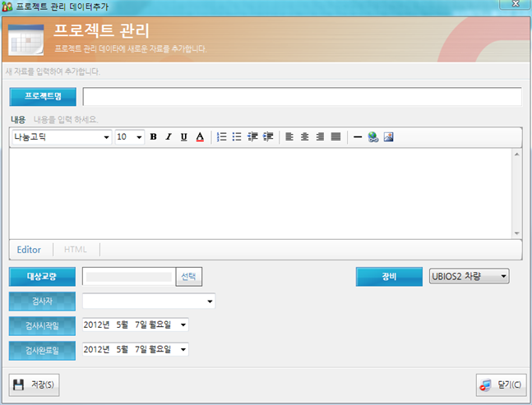
Task: Close the window with the X button
Action: click(516, 4)
